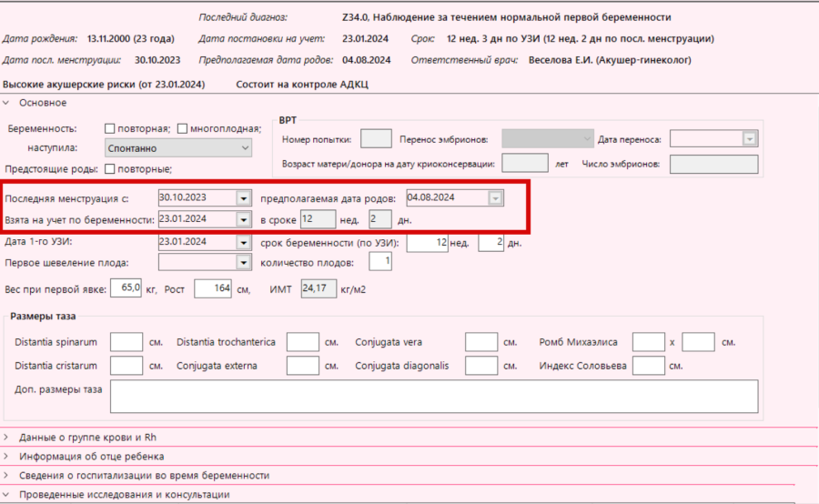This screenshot has height=504, width=819.
Task: Open the 'Спонтанно' conception type dropdown
Action: 178,147
